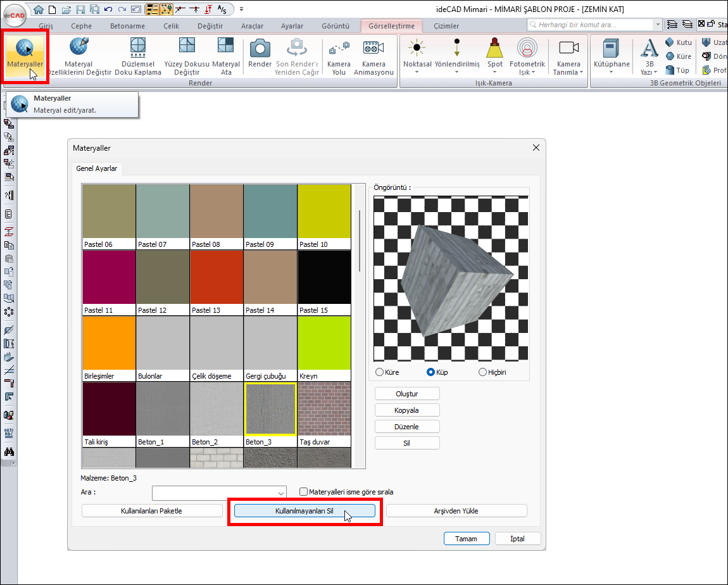Viewport: 728px width, 585px height.
Task: Click the Düzenle button
Action: (x=407, y=427)
